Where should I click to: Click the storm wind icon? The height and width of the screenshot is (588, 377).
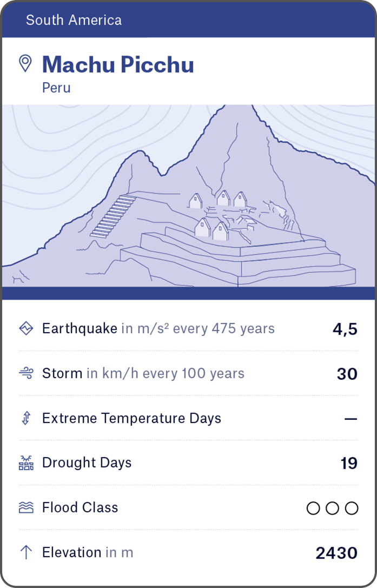[x=26, y=373]
